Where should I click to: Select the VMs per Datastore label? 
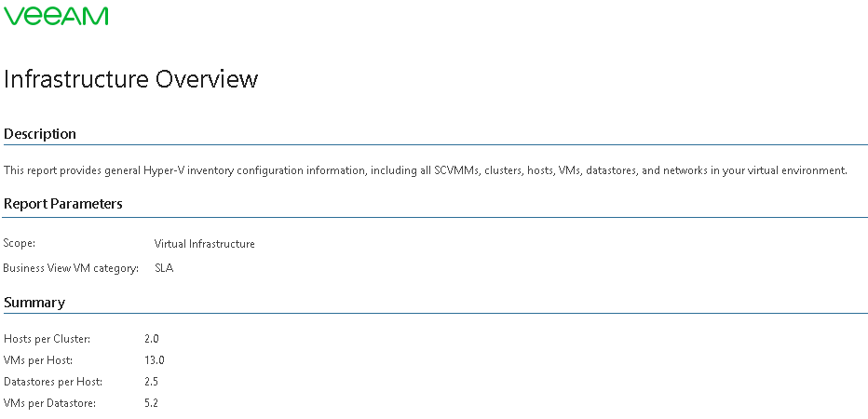pos(50,403)
